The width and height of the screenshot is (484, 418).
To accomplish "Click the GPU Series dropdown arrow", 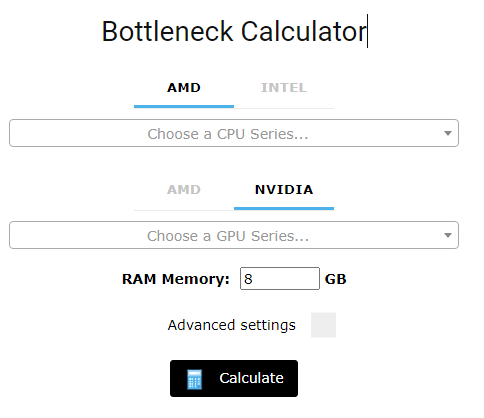I will 448,235.
